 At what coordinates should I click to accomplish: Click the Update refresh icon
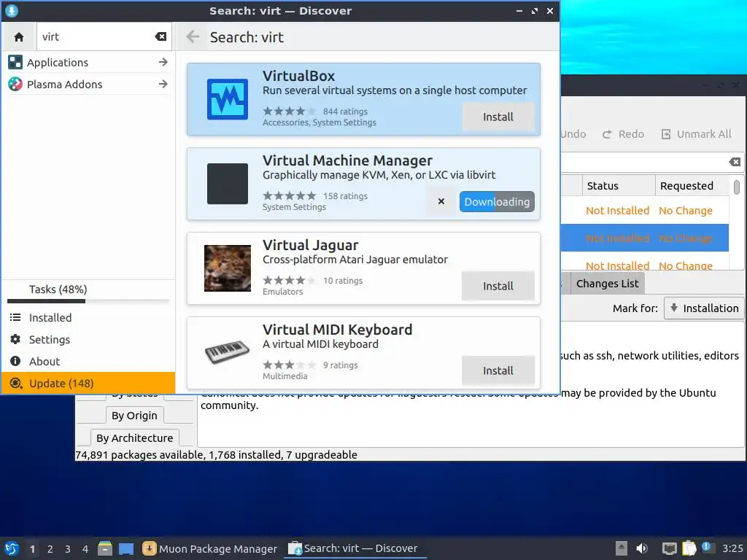pos(15,384)
